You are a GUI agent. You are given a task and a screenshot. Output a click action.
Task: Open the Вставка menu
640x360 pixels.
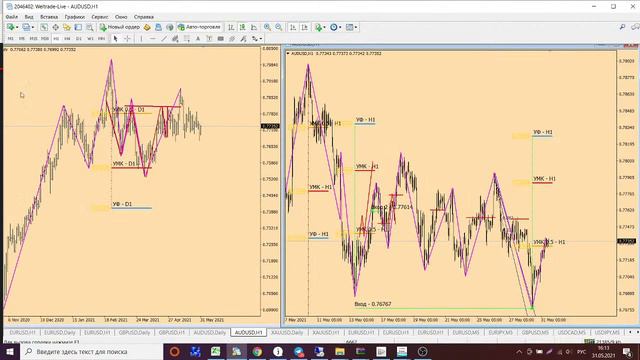point(49,17)
